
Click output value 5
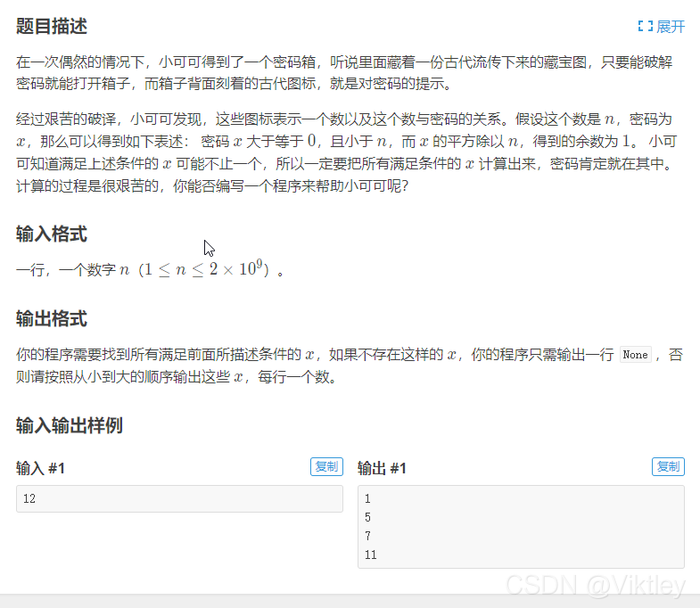coord(367,517)
